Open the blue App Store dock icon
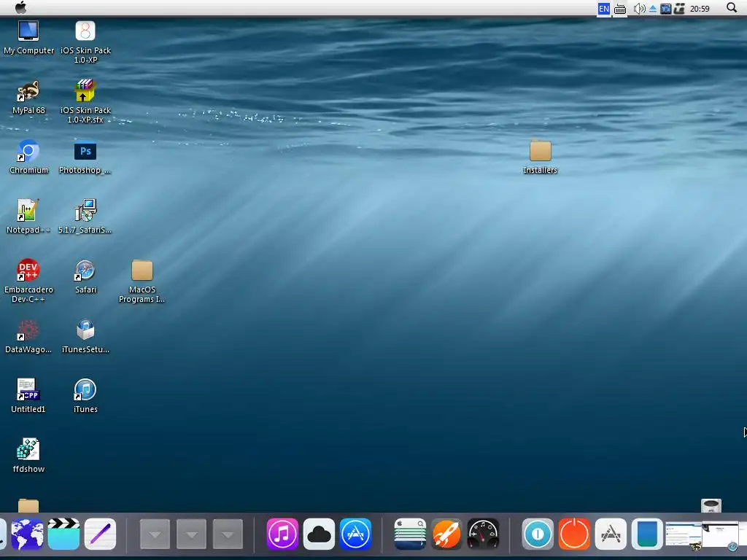The height and width of the screenshot is (560, 747). click(x=355, y=534)
